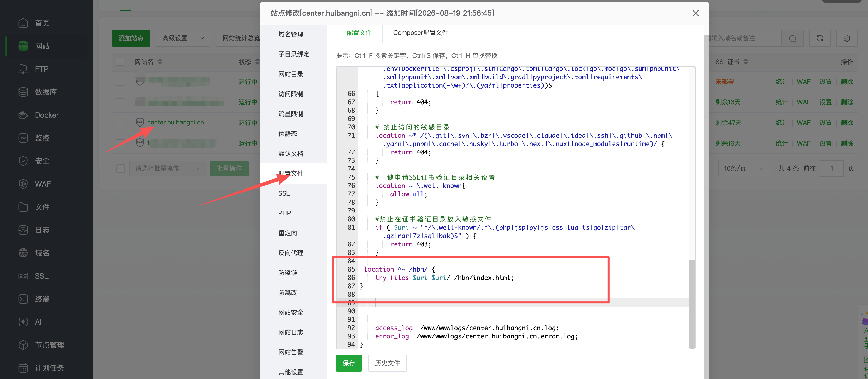868x379 pixels.
Task: Toggle the batch-operation checkbox at table bottom
Action: click(120, 169)
